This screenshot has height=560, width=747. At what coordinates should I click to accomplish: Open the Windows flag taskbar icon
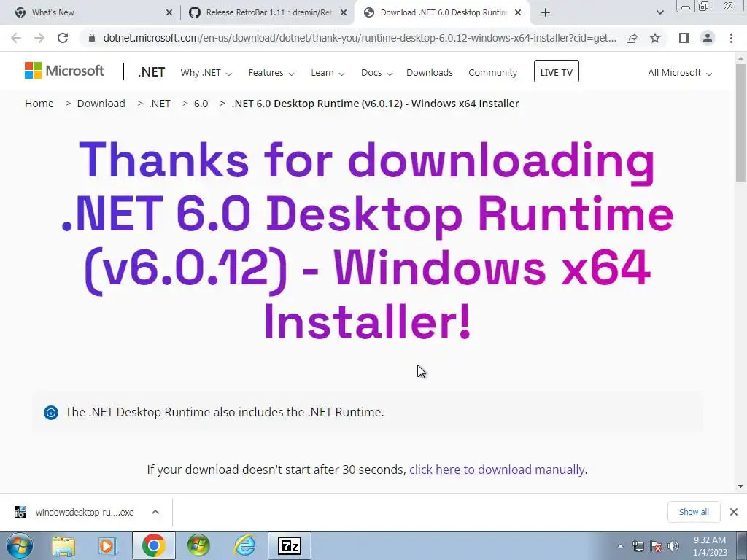point(198,545)
